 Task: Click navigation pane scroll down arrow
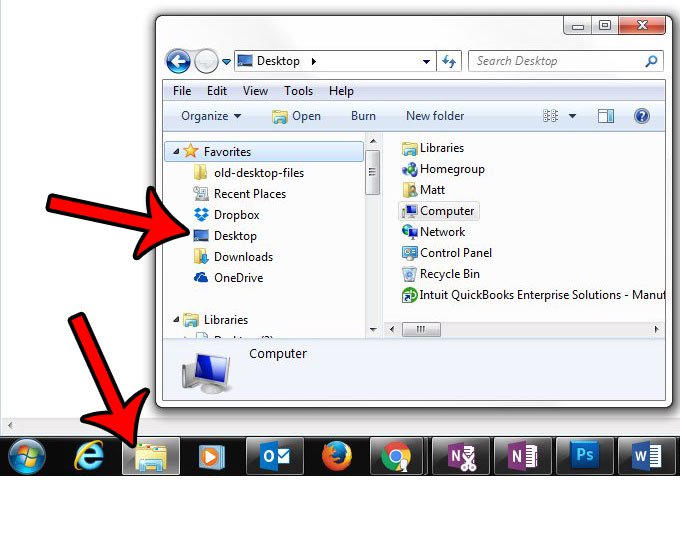pos(373,330)
